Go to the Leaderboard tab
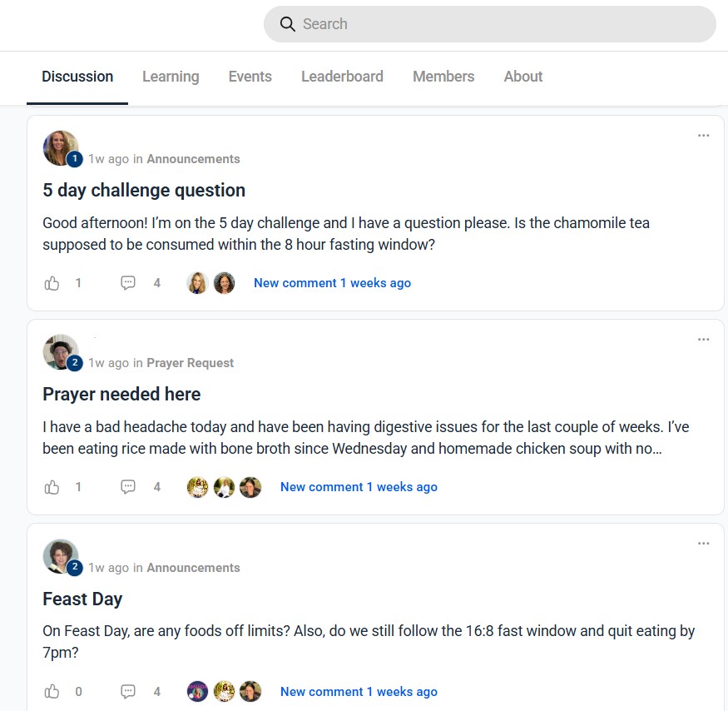 [x=342, y=77]
